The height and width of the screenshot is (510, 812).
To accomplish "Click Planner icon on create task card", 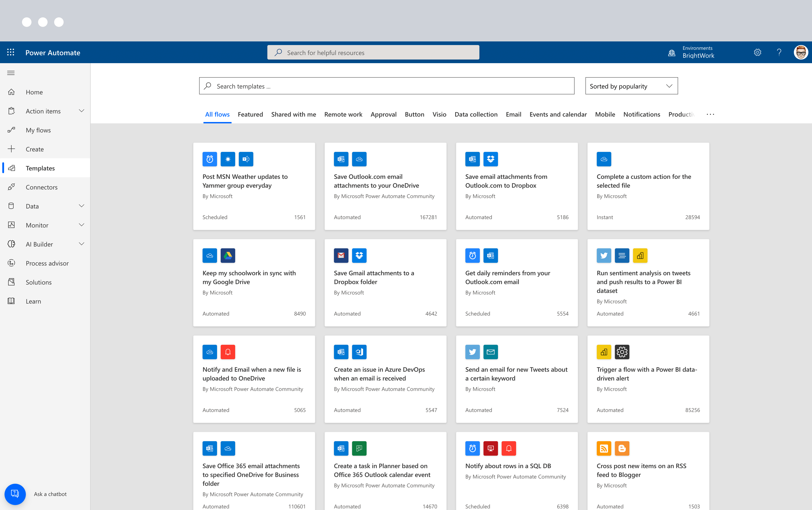I will click(x=359, y=448).
